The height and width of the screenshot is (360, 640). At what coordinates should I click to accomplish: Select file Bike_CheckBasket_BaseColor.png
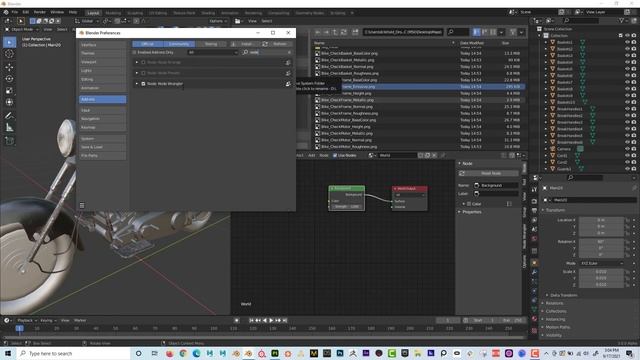pyautogui.click(x=349, y=53)
